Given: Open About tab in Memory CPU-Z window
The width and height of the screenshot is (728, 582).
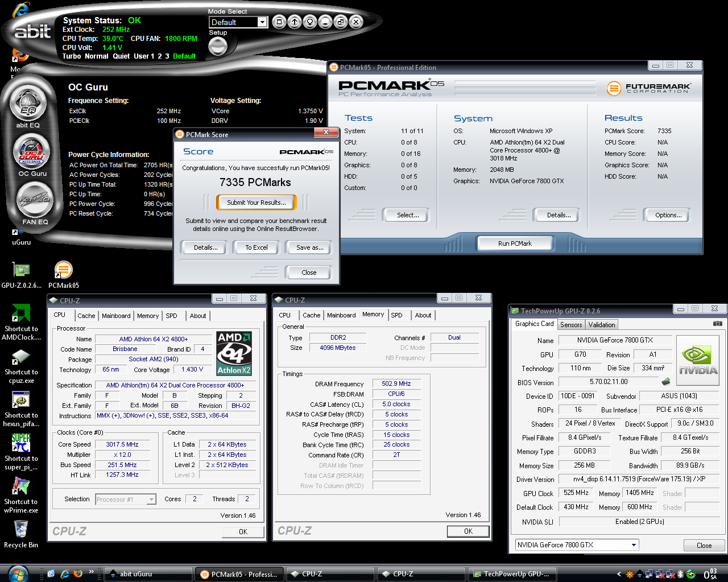Looking at the screenshot, I should tap(423, 315).
